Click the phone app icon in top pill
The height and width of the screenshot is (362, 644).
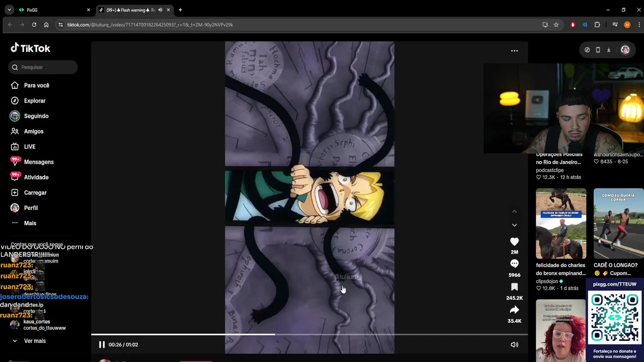[598, 50]
